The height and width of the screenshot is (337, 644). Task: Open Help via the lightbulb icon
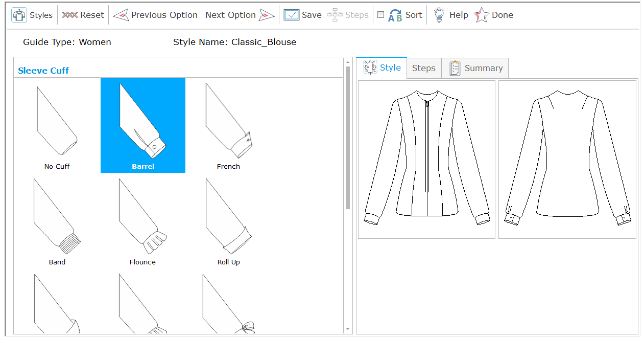pos(439,15)
